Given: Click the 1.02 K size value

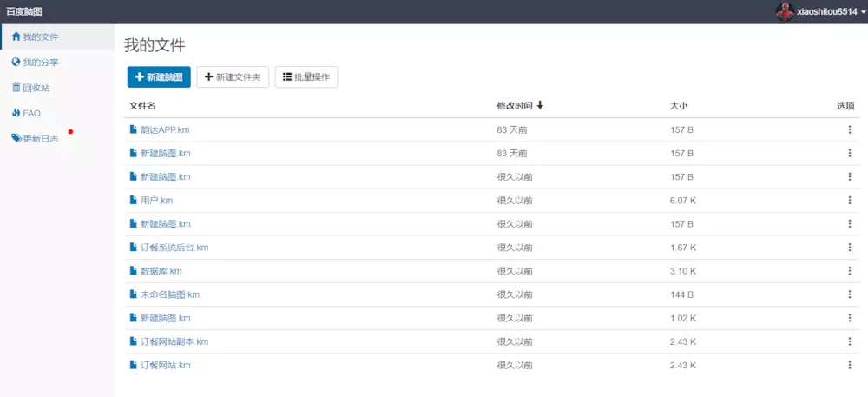Looking at the screenshot, I should (682, 318).
